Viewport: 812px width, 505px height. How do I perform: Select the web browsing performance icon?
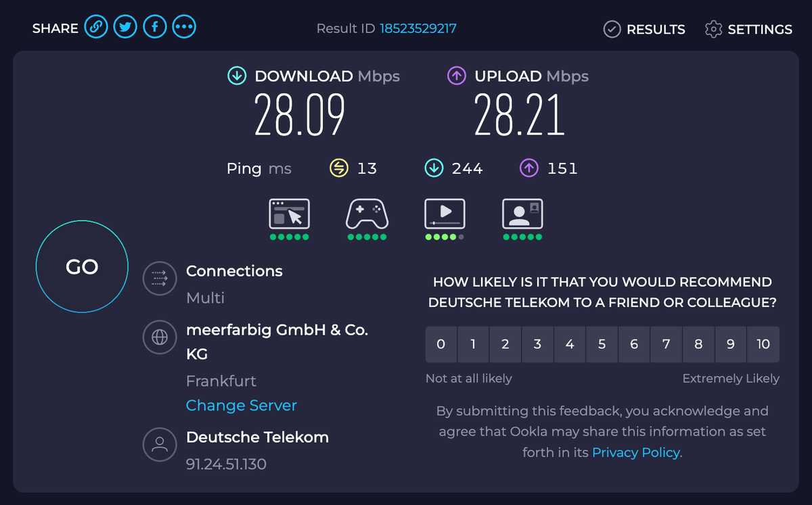click(x=289, y=214)
